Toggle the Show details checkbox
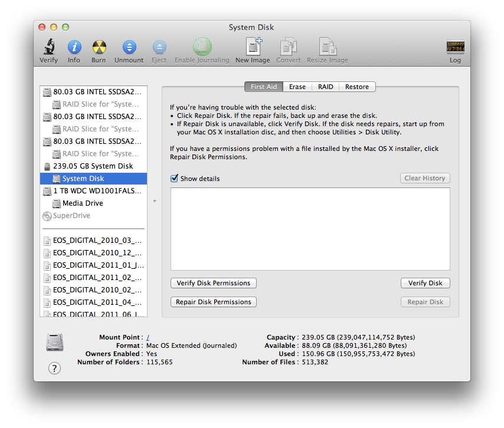Viewport: 504px width, 428px height. click(x=174, y=178)
